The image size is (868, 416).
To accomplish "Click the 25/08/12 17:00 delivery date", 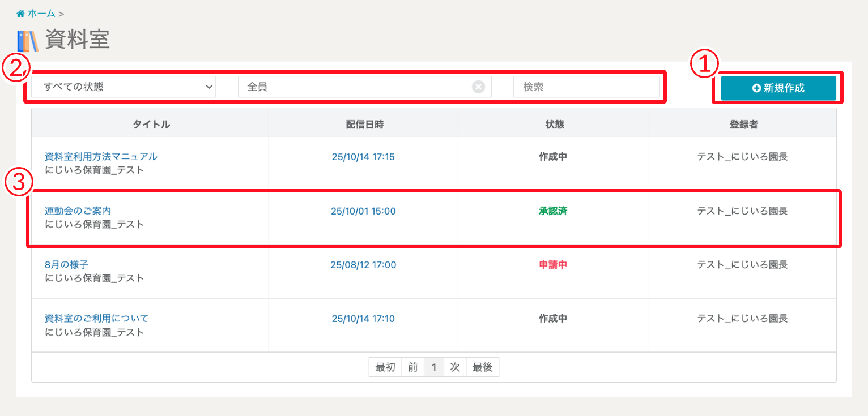I will [x=363, y=265].
